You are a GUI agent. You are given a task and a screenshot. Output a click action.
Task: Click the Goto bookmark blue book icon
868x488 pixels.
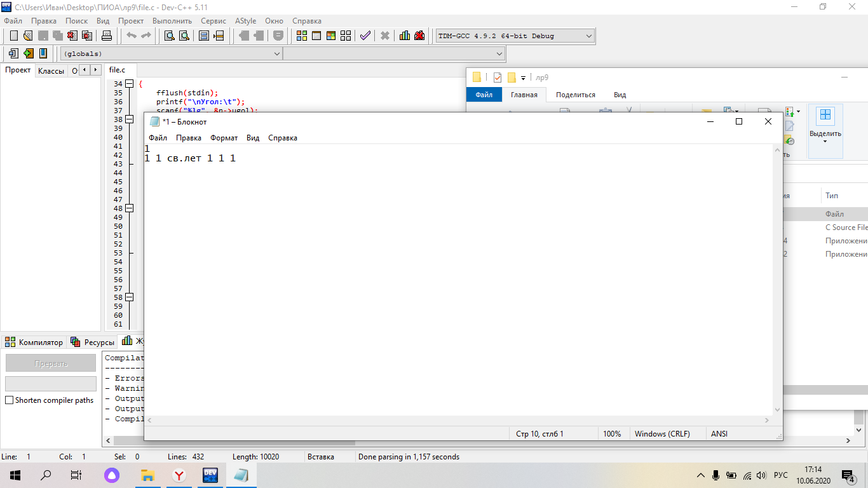[x=43, y=53]
